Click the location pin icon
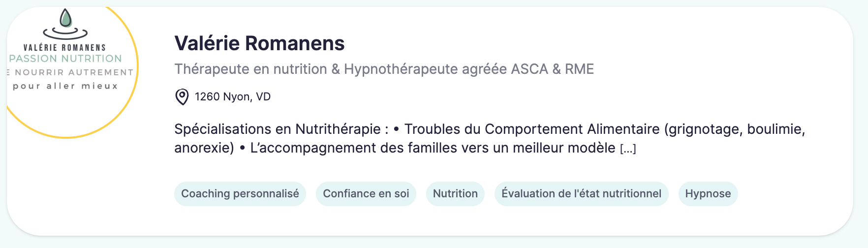Viewport: 868px width, 248px height. coord(182,97)
